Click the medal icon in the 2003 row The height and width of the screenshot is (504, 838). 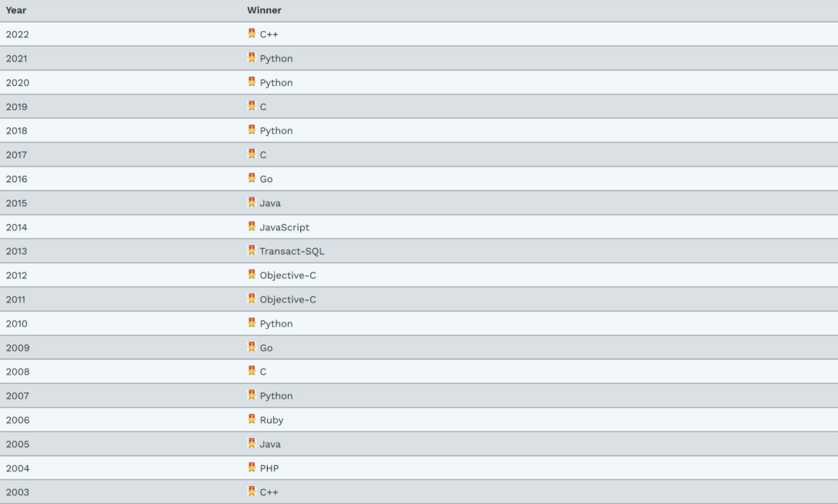click(251, 491)
